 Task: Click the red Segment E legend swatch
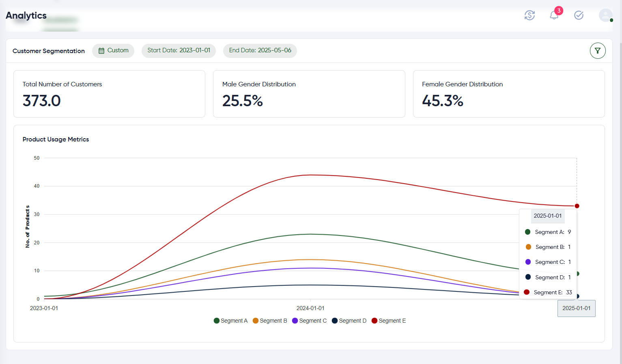click(x=374, y=321)
